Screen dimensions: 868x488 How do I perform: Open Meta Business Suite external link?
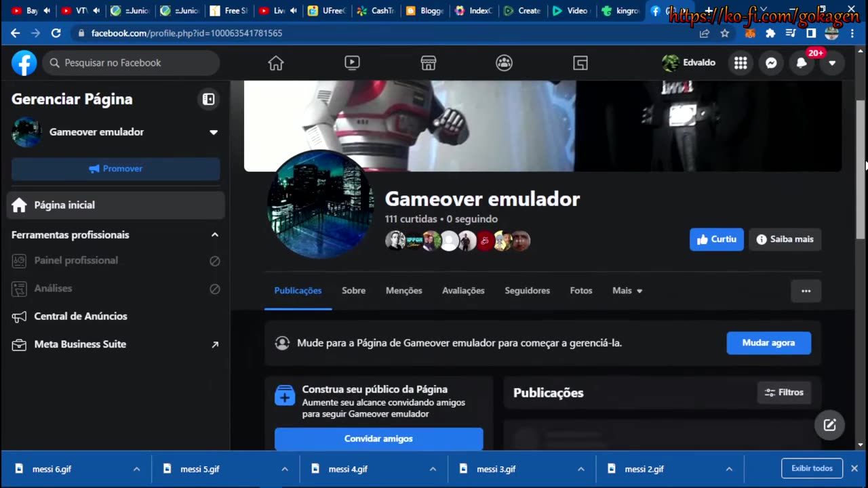click(x=116, y=344)
